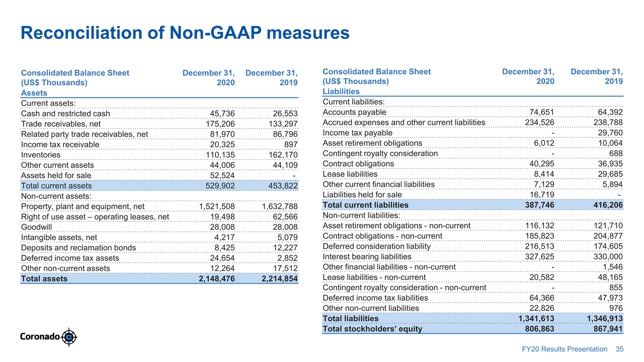This screenshot has height=362, width=644.
Task: Click 'Income tax receivable' row label
Action: [60, 144]
